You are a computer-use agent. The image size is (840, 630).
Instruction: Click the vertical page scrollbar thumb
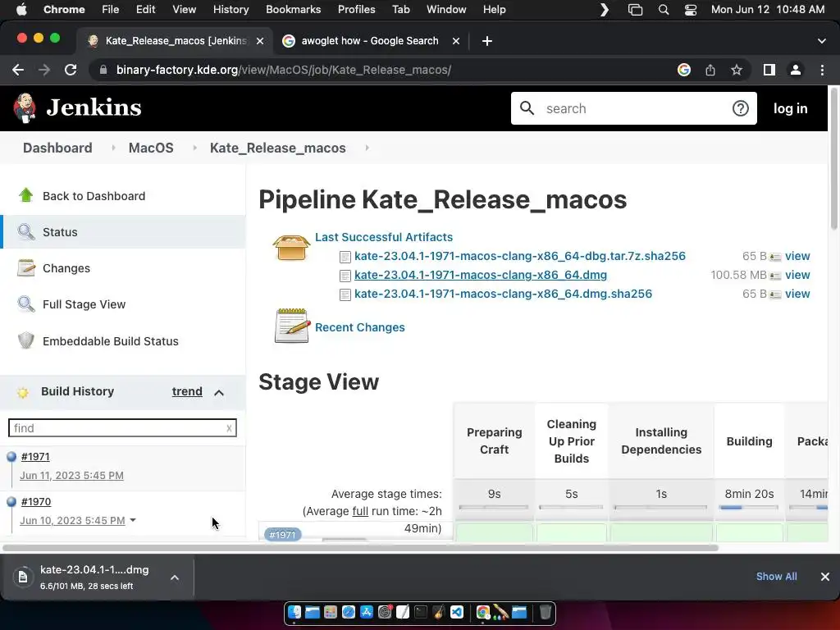[x=834, y=158]
